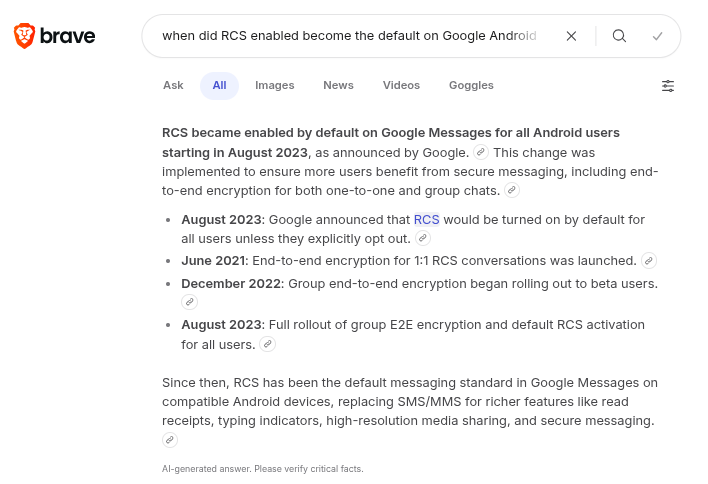This screenshot has height=484, width=708.
Task: Open the Goggles tab
Action: pos(471,86)
